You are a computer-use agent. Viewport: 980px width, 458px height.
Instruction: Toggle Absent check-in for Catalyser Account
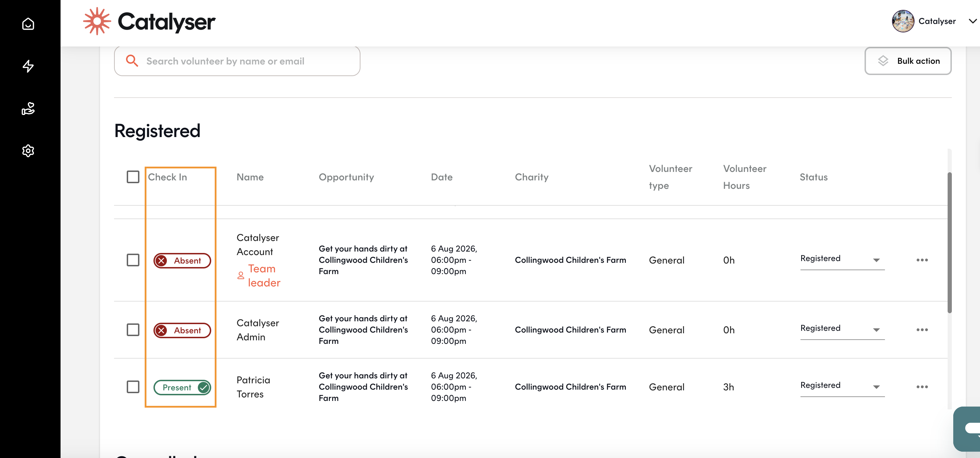tap(182, 261)
